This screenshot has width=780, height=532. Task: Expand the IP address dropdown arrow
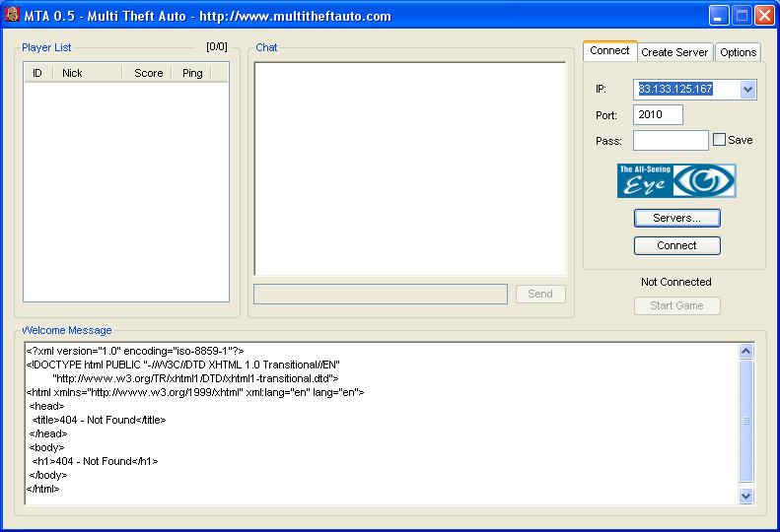pyautogui.click(x=747, y=90)
